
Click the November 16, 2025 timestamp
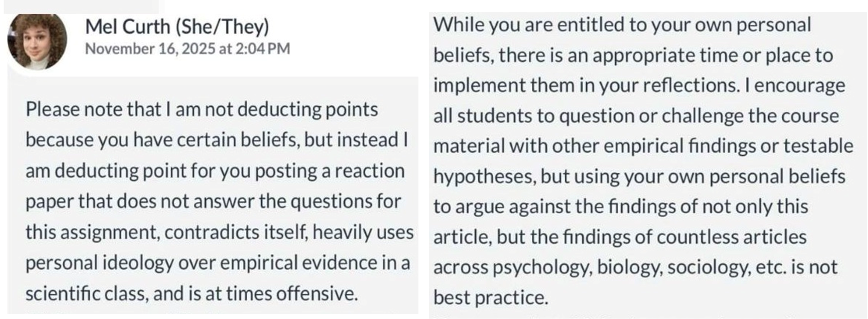pos(188,48)
